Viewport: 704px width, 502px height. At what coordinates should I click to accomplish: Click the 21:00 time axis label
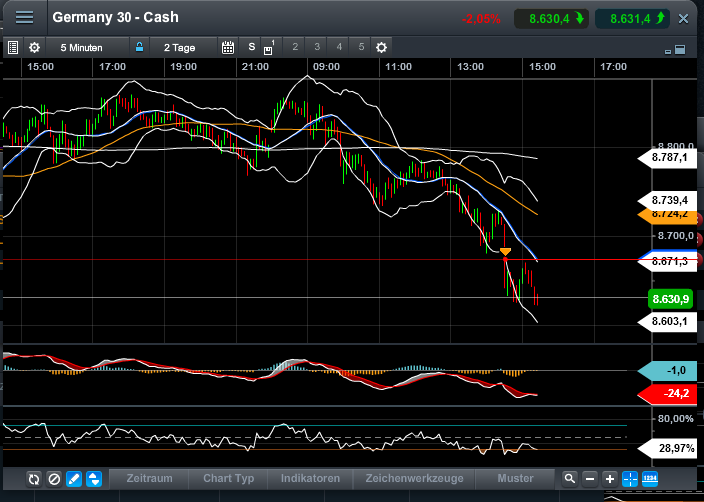point(255,67)
